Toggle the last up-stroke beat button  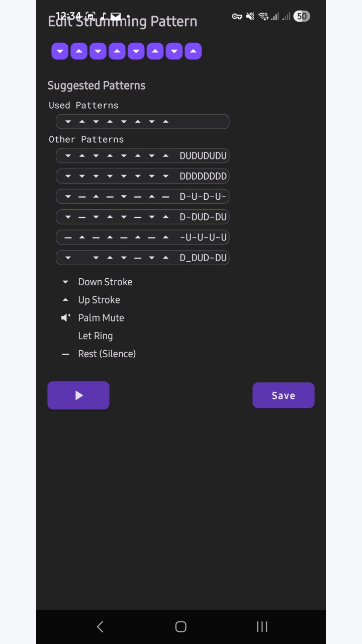193,51
